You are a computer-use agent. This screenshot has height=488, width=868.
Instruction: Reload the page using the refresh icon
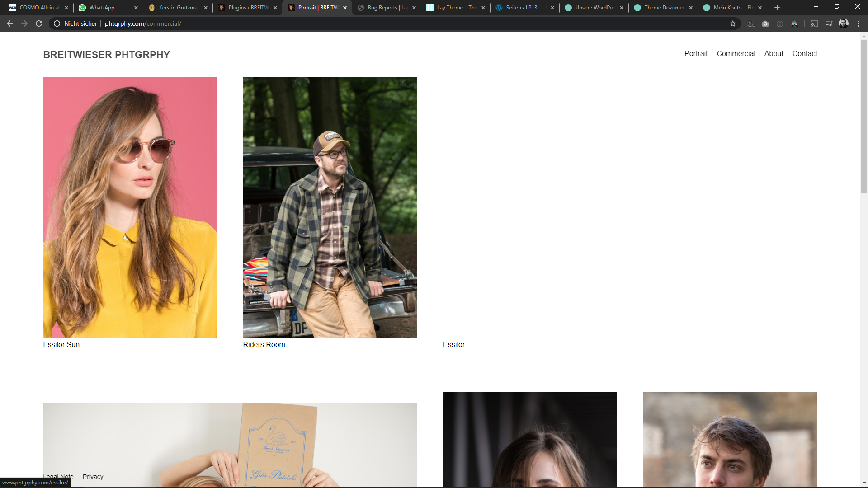coord(39,23)
